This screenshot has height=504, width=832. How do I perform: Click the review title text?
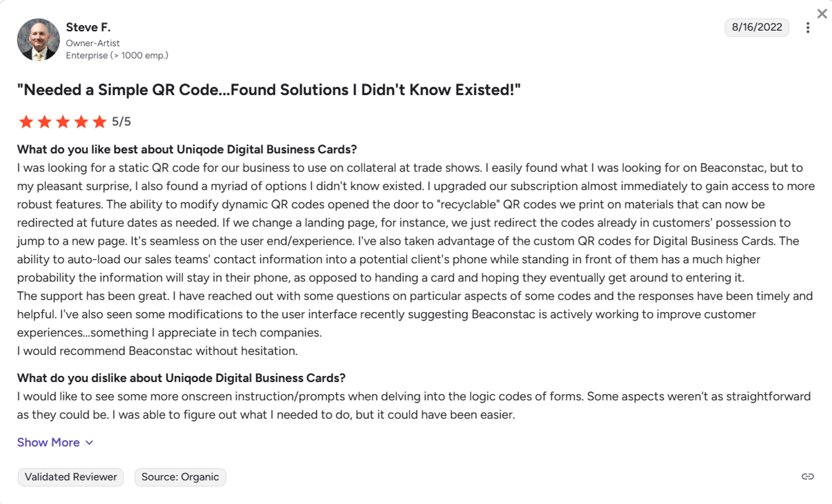click(x=269, y=89)
